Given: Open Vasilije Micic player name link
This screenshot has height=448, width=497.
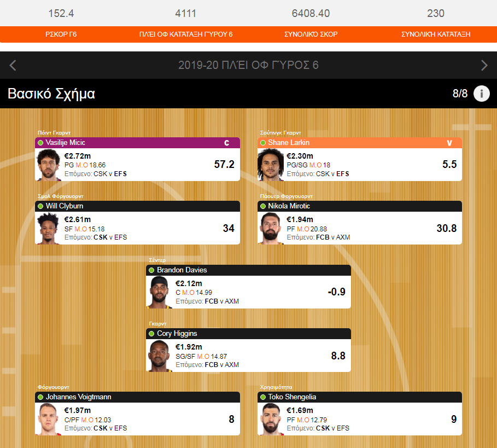Looking at the screenshot, I should click(65, 143).
